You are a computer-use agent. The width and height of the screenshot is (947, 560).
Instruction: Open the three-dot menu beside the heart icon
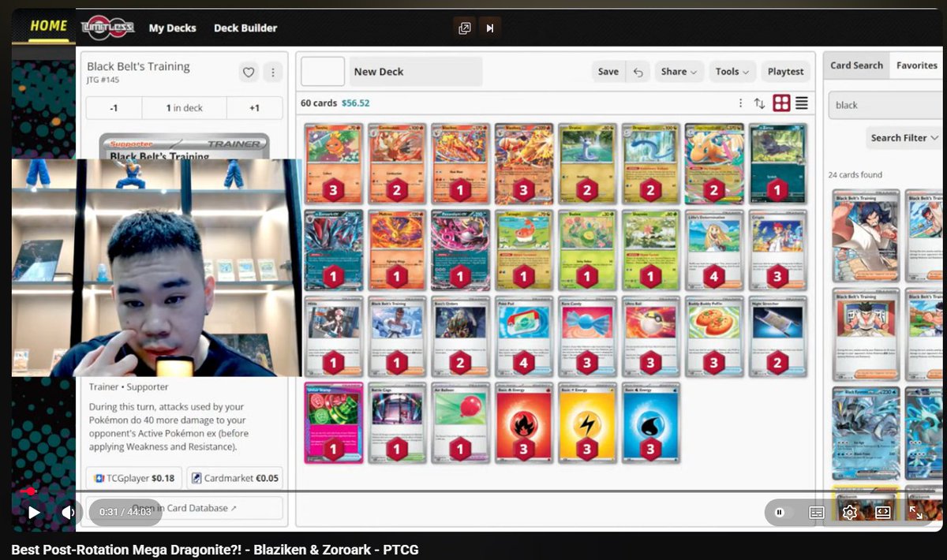(x=273, y=73)
